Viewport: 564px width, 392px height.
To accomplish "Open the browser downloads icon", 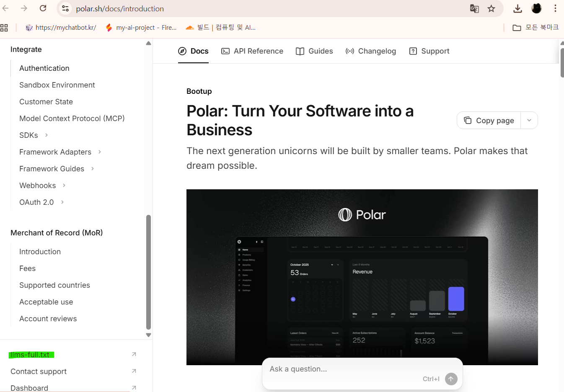I will point(517,8).
